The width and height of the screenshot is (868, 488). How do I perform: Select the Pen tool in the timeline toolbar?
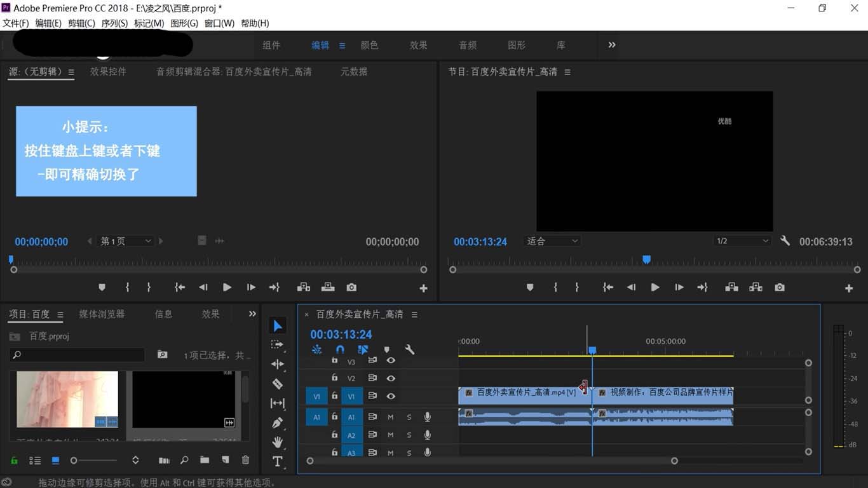click(x=278, y=422)
